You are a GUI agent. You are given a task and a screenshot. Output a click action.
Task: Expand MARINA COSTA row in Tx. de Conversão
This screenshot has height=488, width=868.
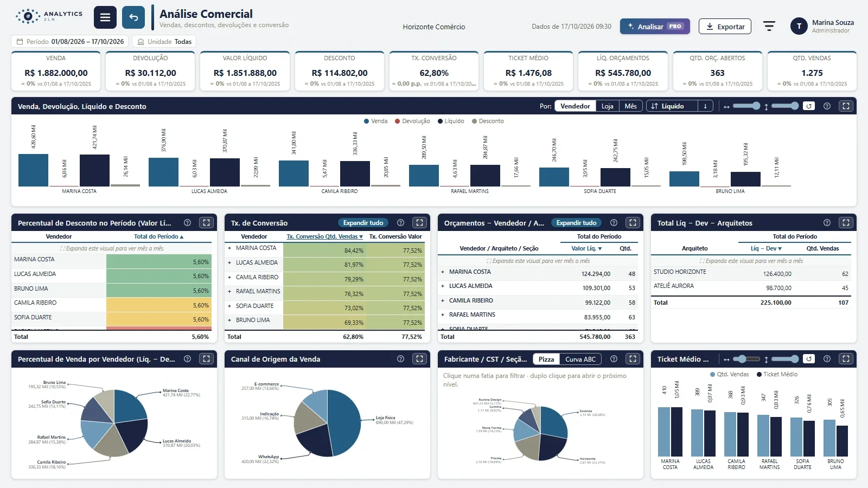tap(229, 248)
